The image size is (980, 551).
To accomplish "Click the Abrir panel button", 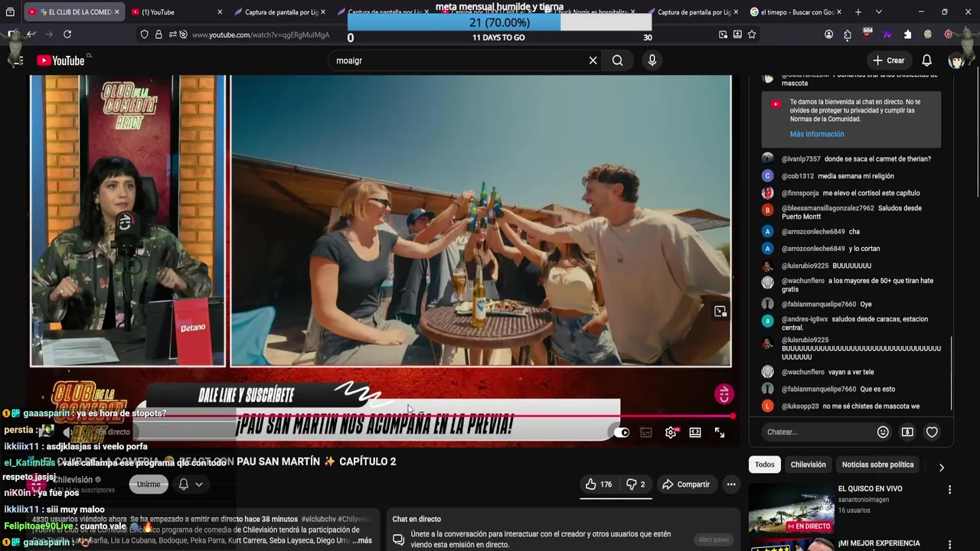I will click(714, 540).
